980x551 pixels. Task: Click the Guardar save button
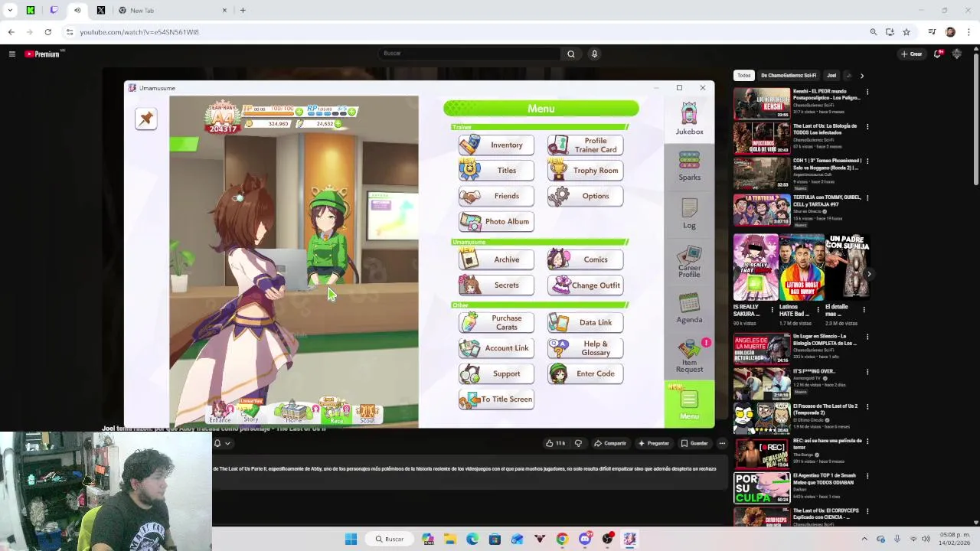[x=694, y=443]
